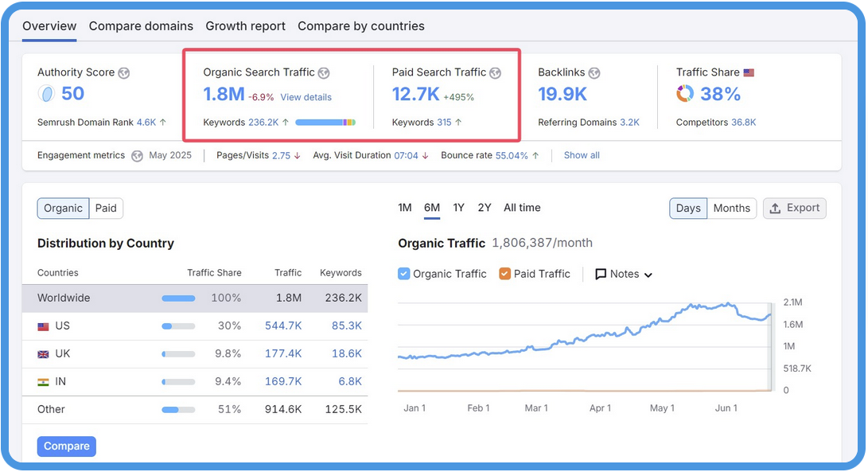Open View details for organic traffic
Screen dimensions: 868x472
[x=306, y=97]
